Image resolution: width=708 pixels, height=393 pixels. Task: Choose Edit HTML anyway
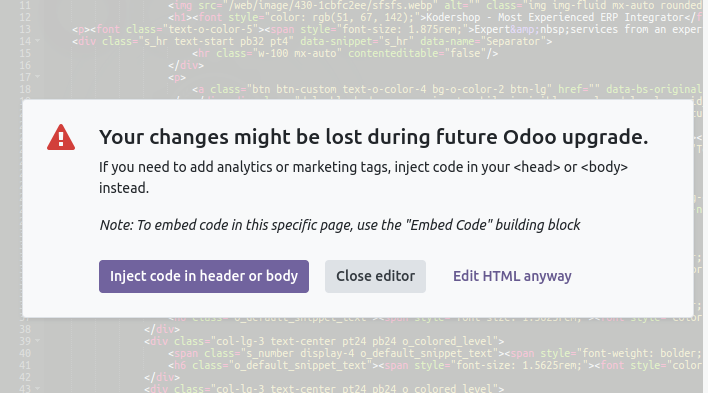pos(512,276)
